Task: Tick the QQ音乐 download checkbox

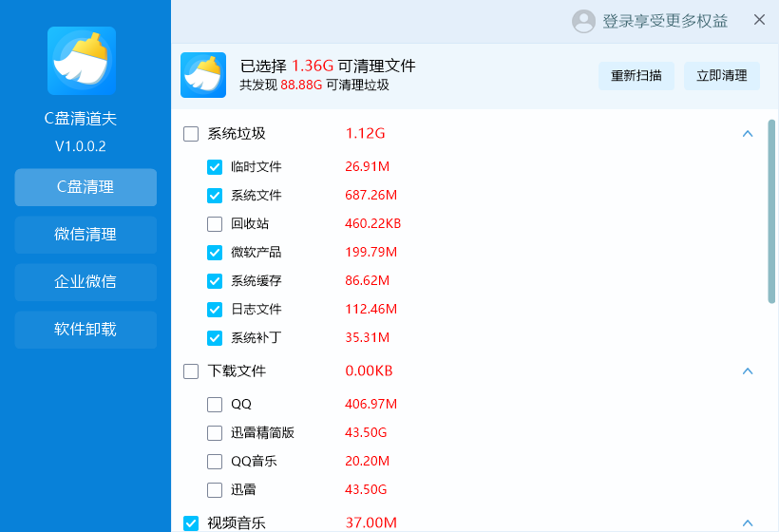Action: (x=215, y=462)
